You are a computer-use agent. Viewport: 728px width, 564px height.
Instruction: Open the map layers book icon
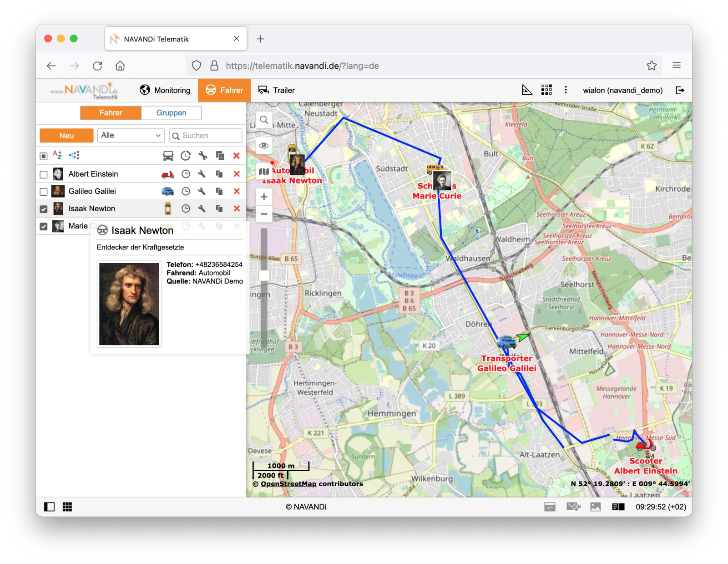264,172
